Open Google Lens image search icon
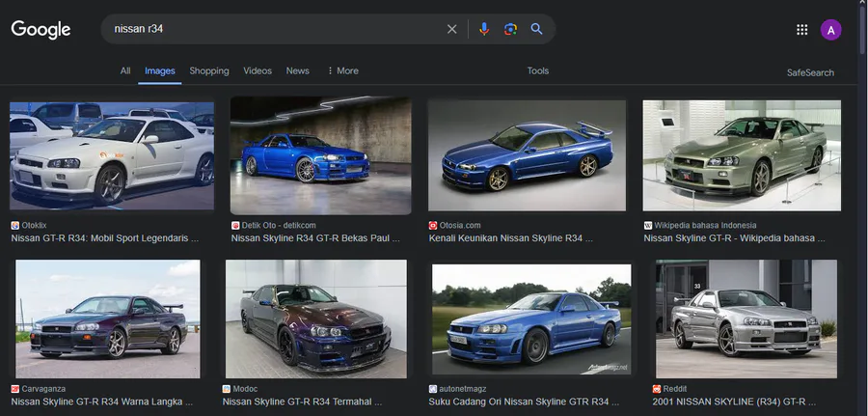868x416 pixels. (x=510, y=29)
